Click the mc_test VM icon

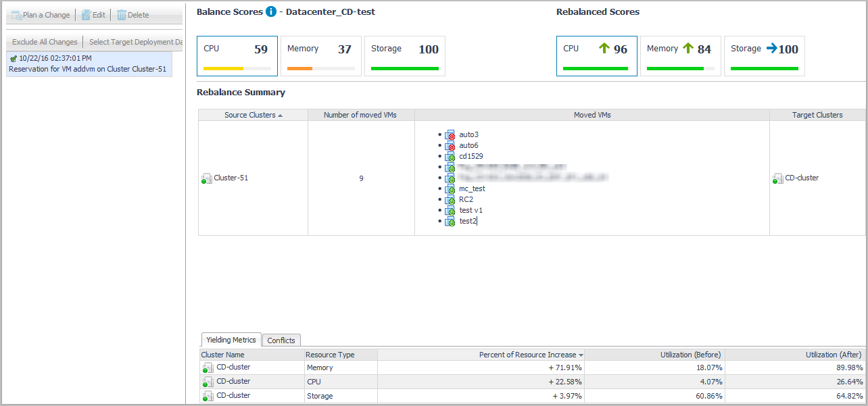point(450,189)
